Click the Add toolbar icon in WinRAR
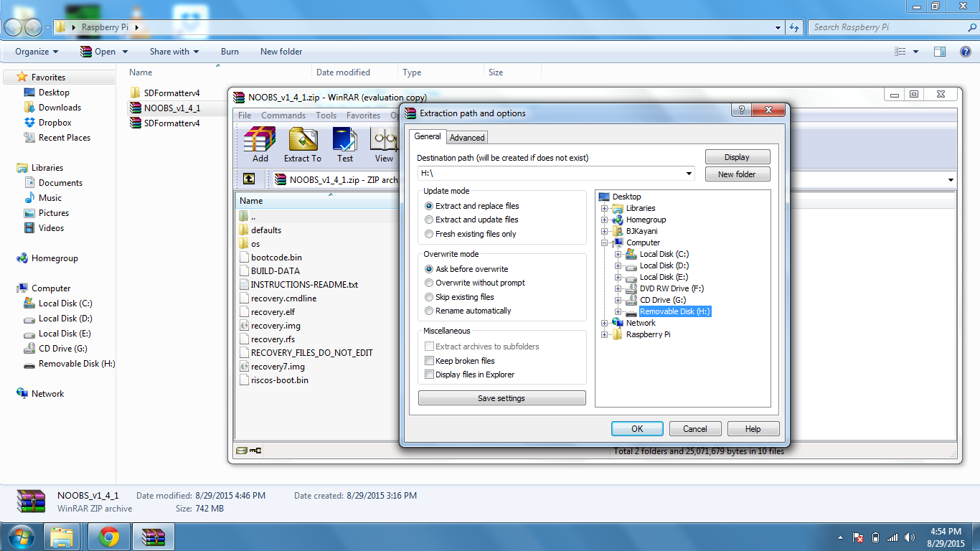This screenshot has height=551, width=980. [260, 144]
